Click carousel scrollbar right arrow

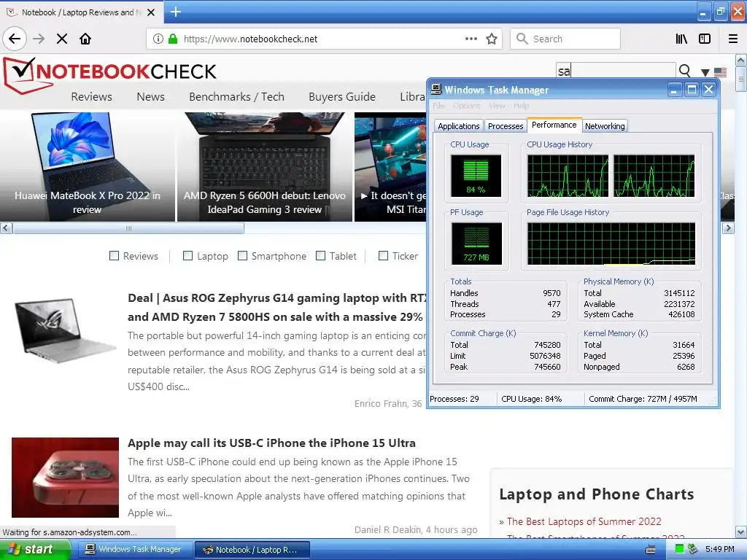(x=728, y=228)
